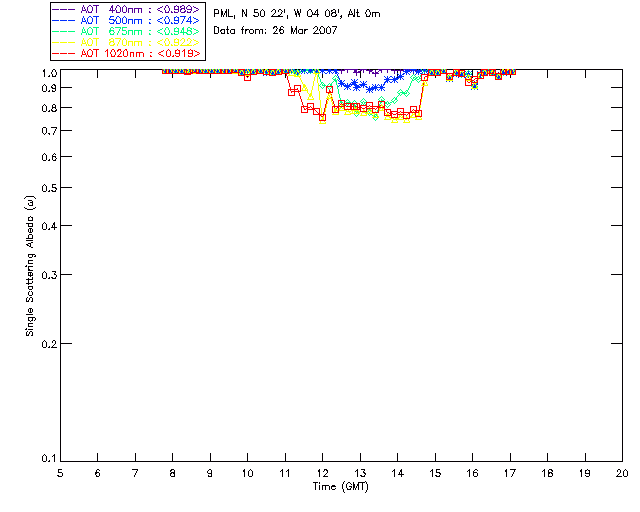The height and width of the screenshot is (512, 640).
Task: Click the 0.7 y-axis tick label
Action: (x=49, y=131)
